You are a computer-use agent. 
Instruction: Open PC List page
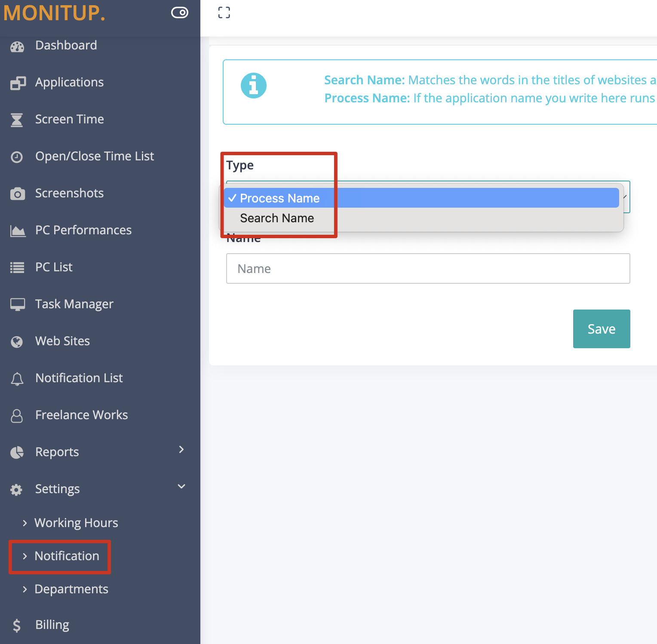click(x=54, y=267)
